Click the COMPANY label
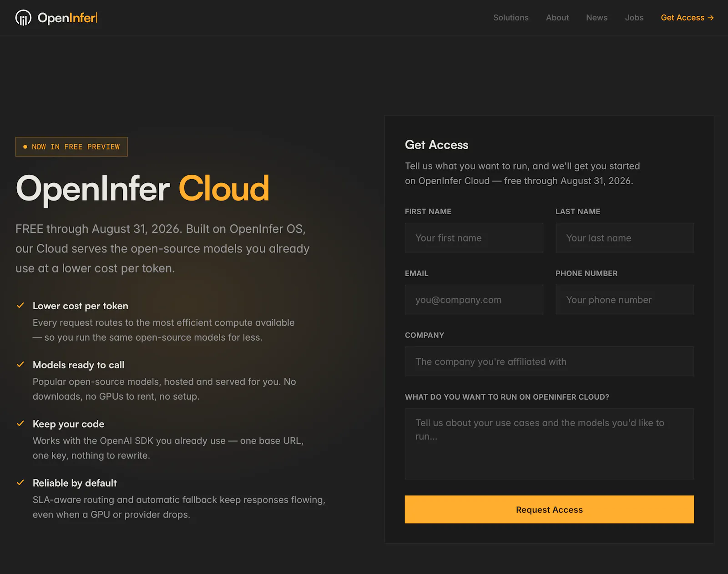The image size is (728, 574). [x=425, y=335]
